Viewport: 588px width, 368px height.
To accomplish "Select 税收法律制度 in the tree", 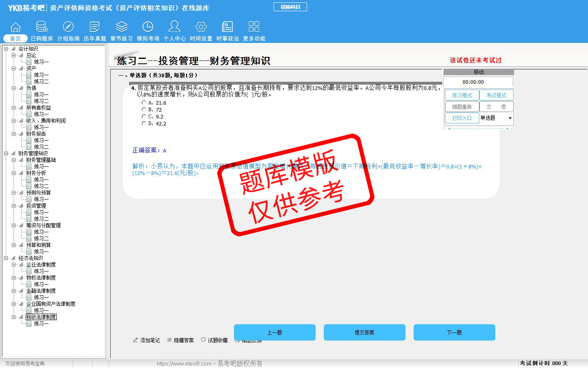I will coord(41,317).
